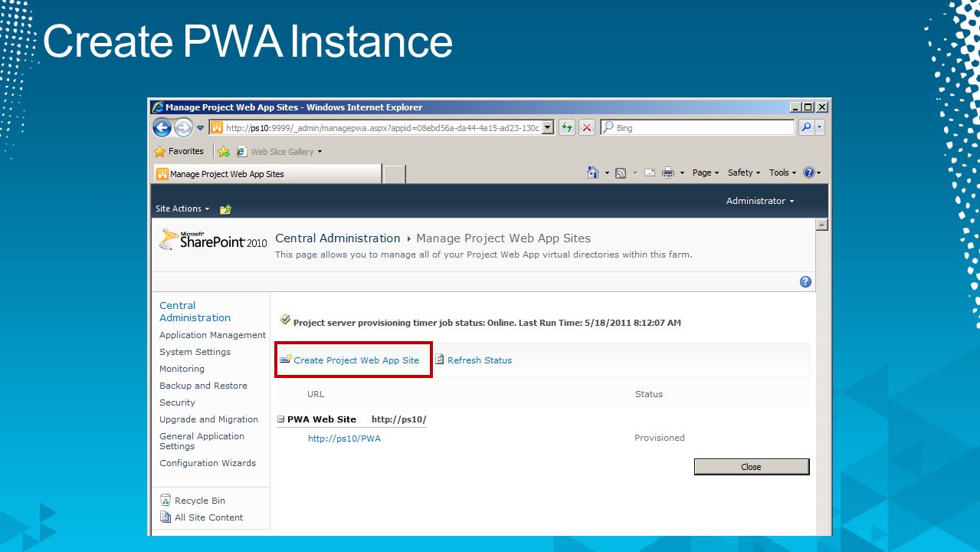The image size is (980, 552).
Task: Click the Create Project Web App Site icon
Action: 286,360
